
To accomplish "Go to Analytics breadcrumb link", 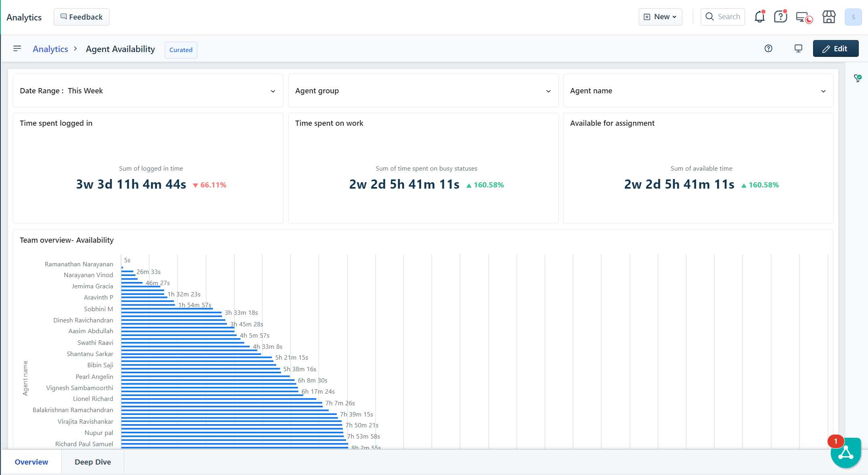I will click(51, 49).
